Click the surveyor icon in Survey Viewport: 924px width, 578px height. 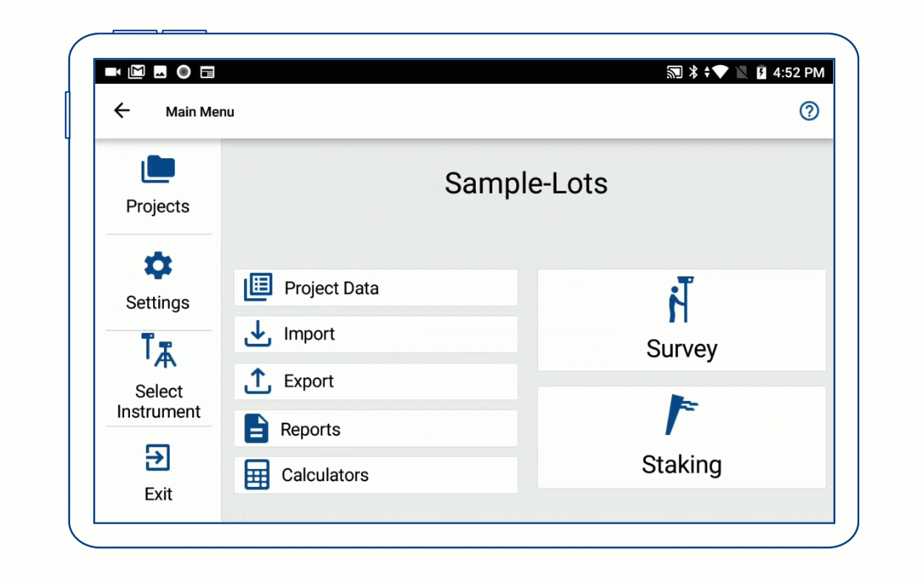coord(680,300)
